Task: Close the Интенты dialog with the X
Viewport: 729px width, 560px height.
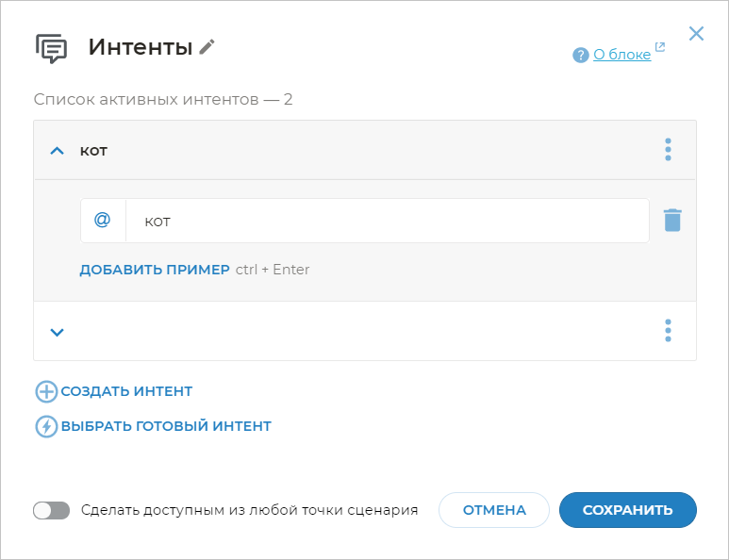Action: [696, 34]
